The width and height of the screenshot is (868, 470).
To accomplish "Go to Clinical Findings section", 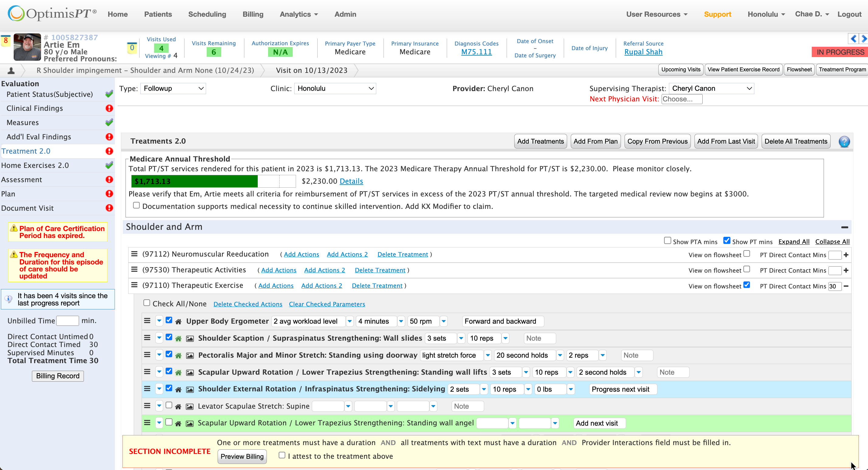I will pos(35,108).
